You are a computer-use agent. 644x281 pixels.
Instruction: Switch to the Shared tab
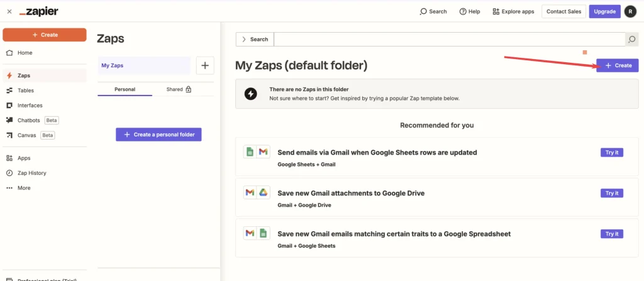click(x=179, y=89)
